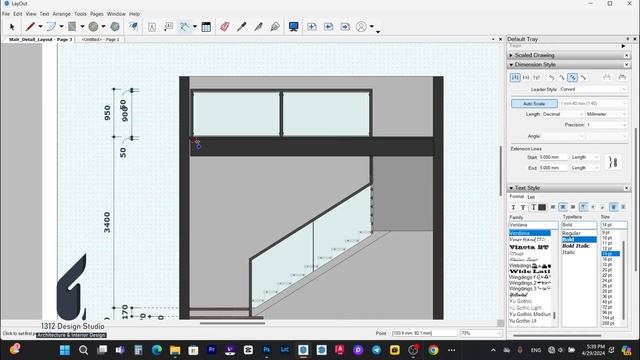Select the Split tool

coord(258,27)
